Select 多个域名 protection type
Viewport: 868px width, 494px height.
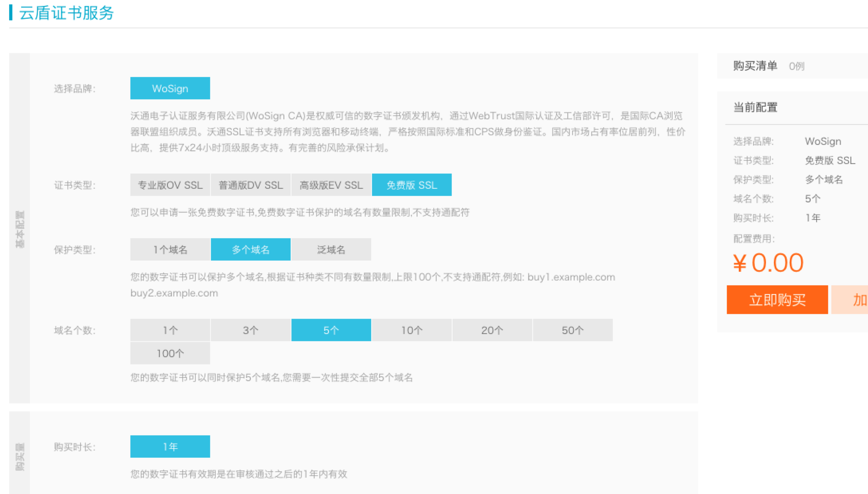coord(250,249)
